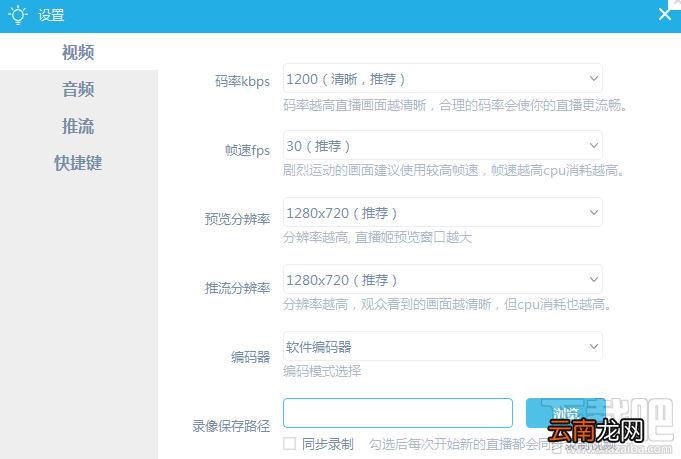Click the 录像保存路径 path input field

[398, 413]
